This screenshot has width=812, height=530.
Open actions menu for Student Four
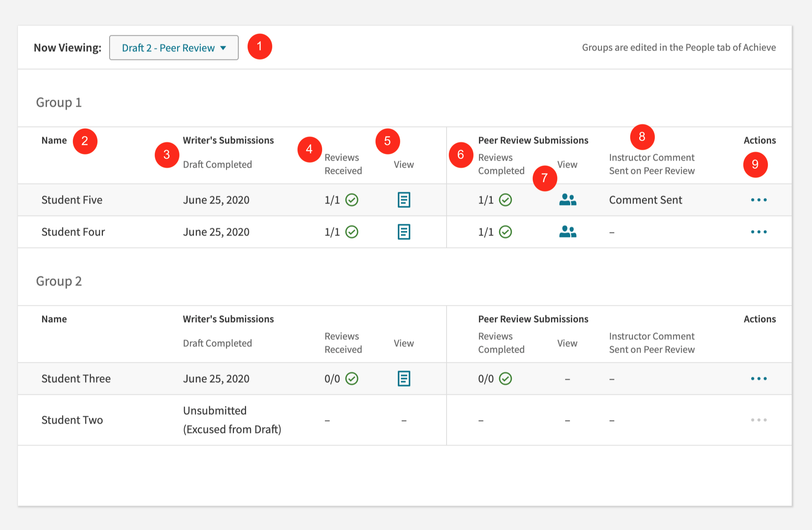[759, 232]
